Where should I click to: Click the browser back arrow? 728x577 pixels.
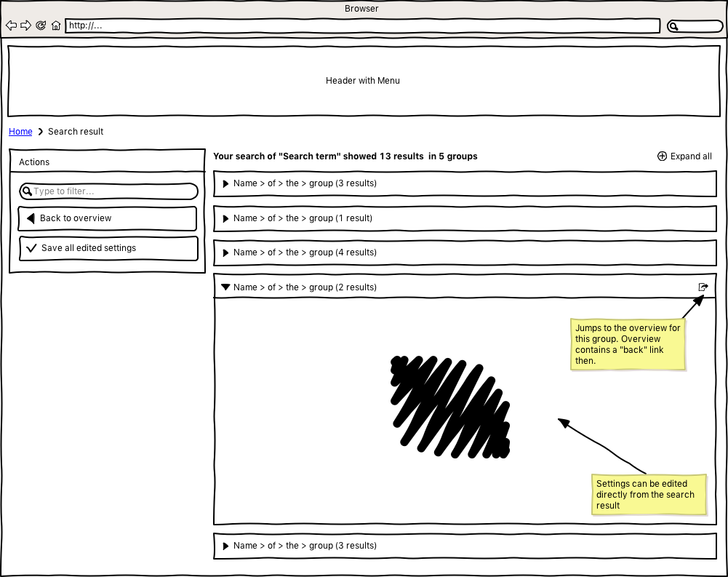11,25
